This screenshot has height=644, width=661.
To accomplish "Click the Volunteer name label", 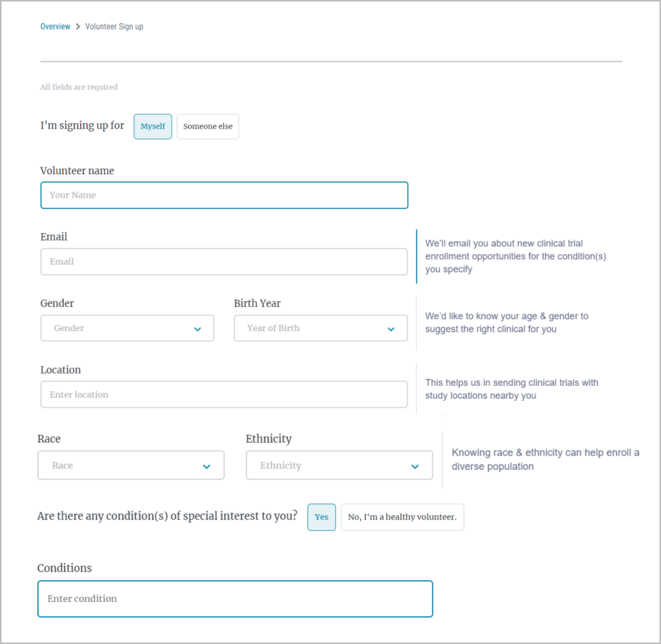I will pyautogui.click(x=77, y=171).
